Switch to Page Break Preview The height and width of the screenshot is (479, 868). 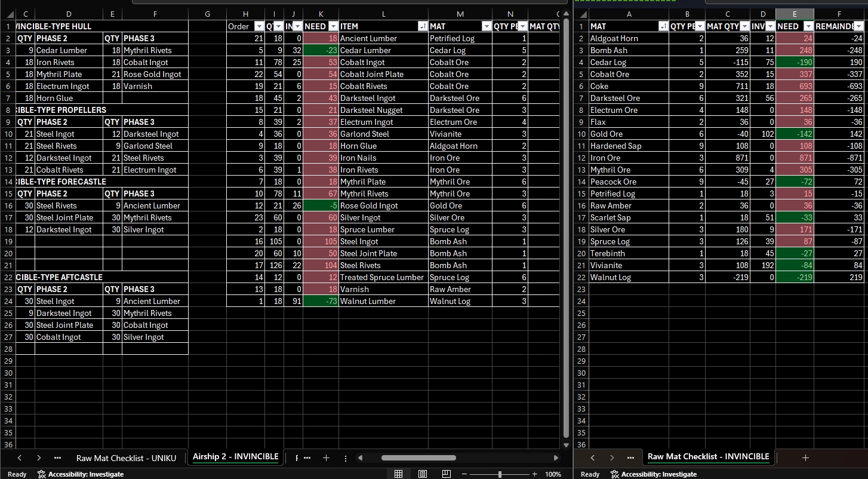(x=447, y=474)
